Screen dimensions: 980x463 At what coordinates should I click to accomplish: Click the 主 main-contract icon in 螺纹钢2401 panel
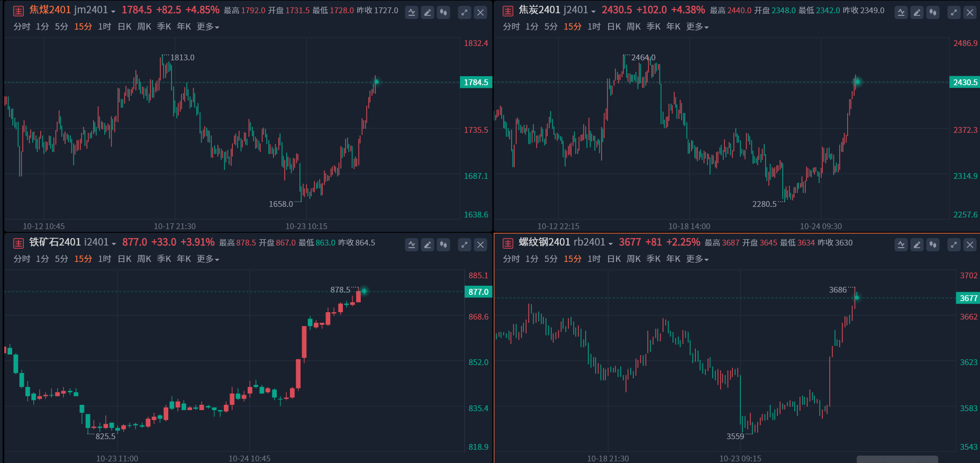[508, 243]
